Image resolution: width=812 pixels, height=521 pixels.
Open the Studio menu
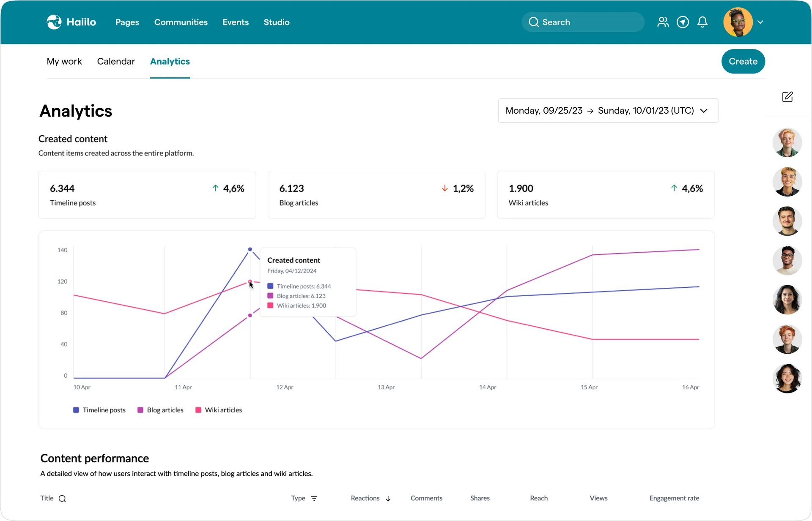click(277, 22)
